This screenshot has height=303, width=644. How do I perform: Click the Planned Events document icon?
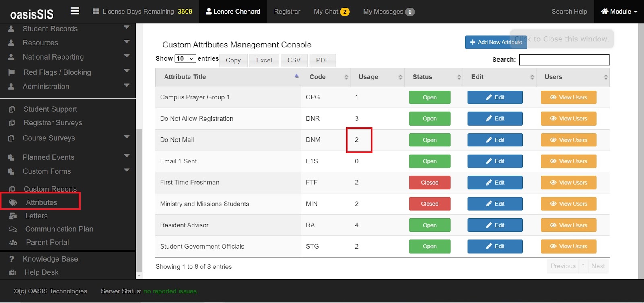click(11, 157)
